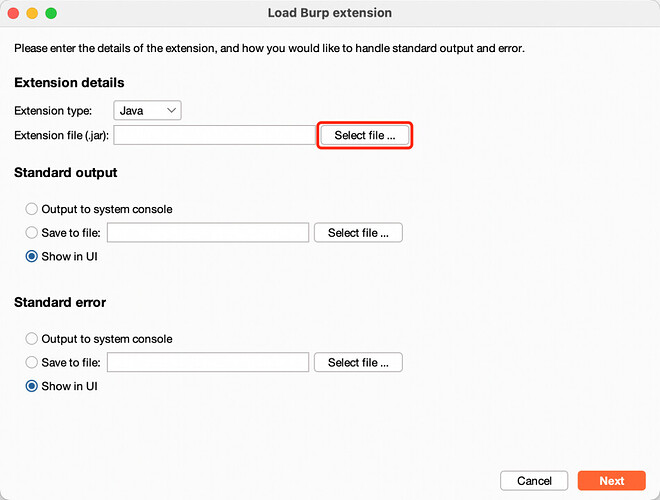The width and height of the screenshot is (660, 500).
Task: Cancel the Load Burp extension dialog
Action: 534,481
